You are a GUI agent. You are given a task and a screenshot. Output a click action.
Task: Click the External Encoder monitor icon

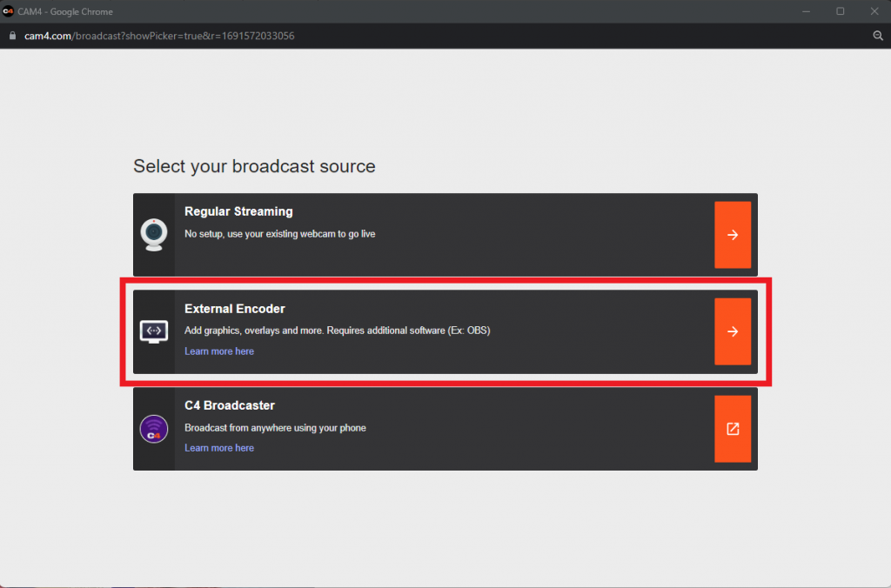153,331
